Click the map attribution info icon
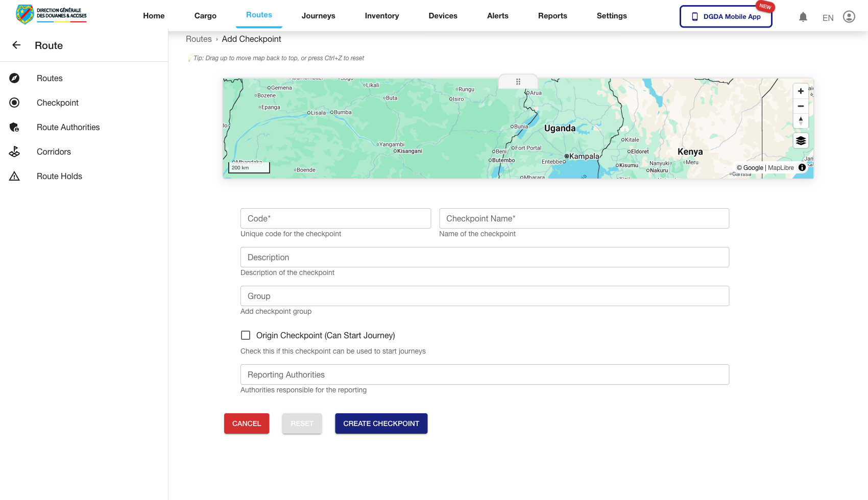 click(x=802, y=167)
